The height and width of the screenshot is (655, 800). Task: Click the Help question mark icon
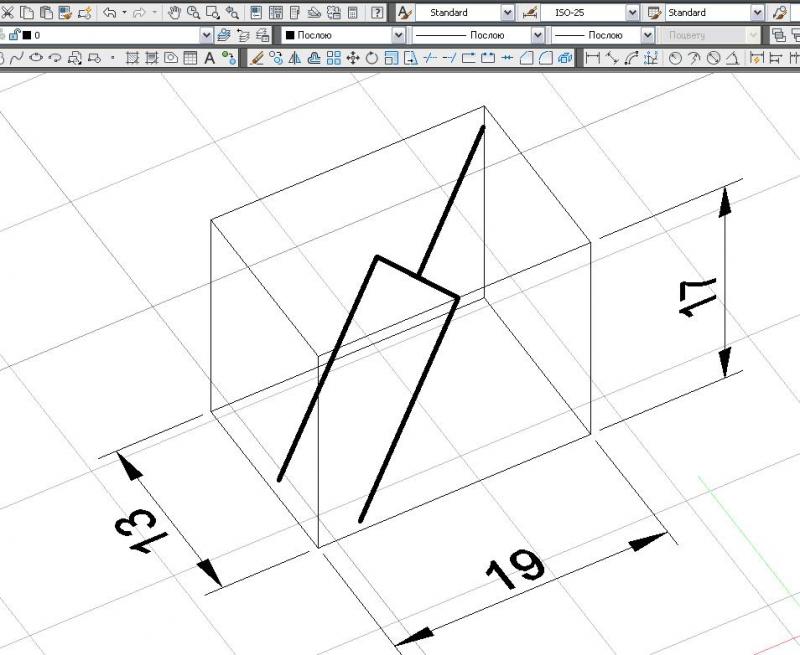pyautogui.click(x=377, y=13)
